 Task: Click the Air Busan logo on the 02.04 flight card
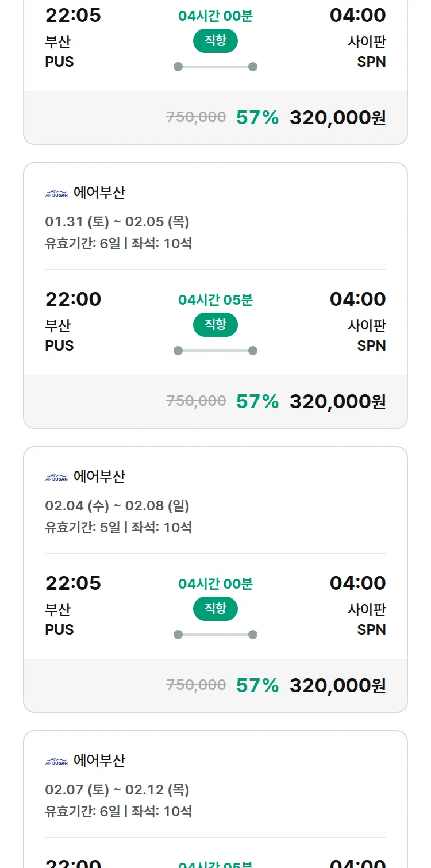pyautogui.click(x=56, y=478)
